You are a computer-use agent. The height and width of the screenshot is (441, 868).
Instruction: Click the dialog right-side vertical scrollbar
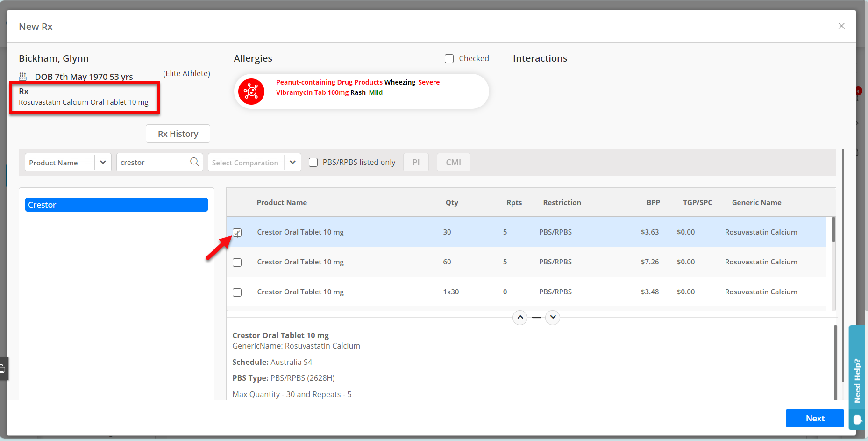pyautogui.click(x=843, y=265)
